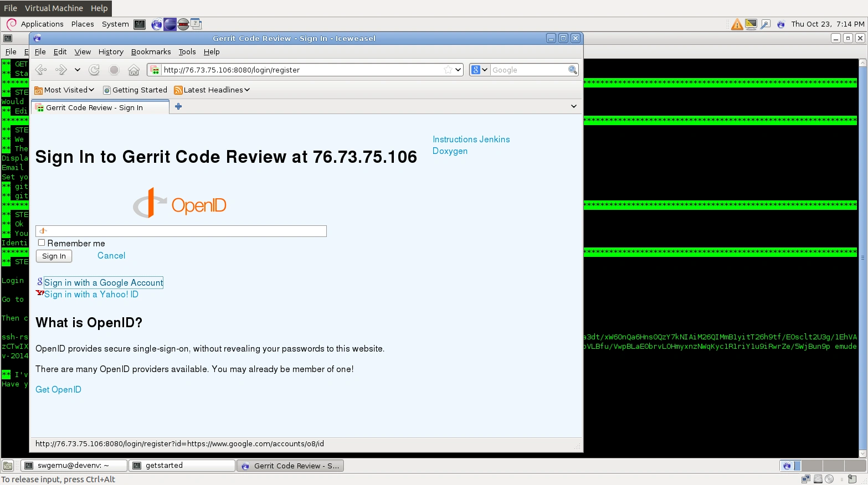Open the Get OpenID link

[58, 390]
